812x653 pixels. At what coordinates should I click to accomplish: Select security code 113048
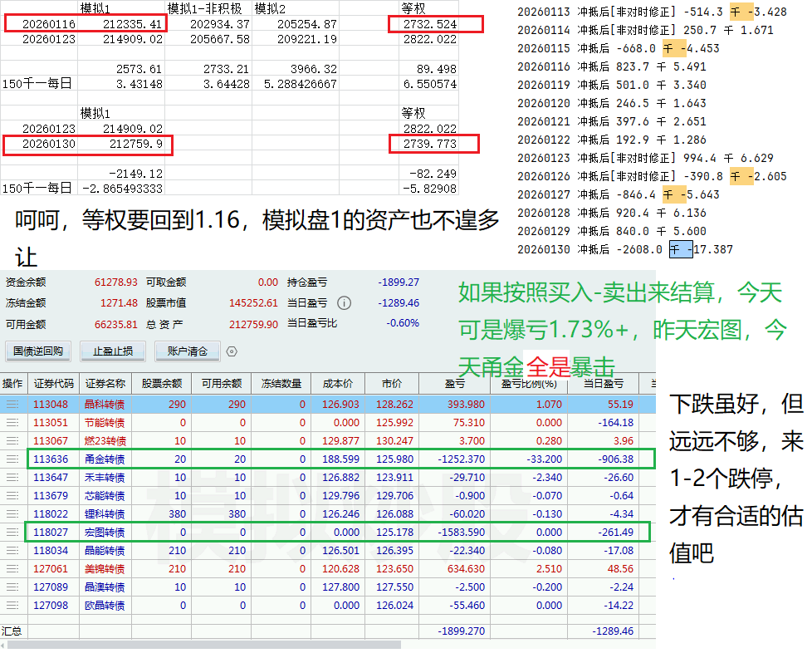51,405
